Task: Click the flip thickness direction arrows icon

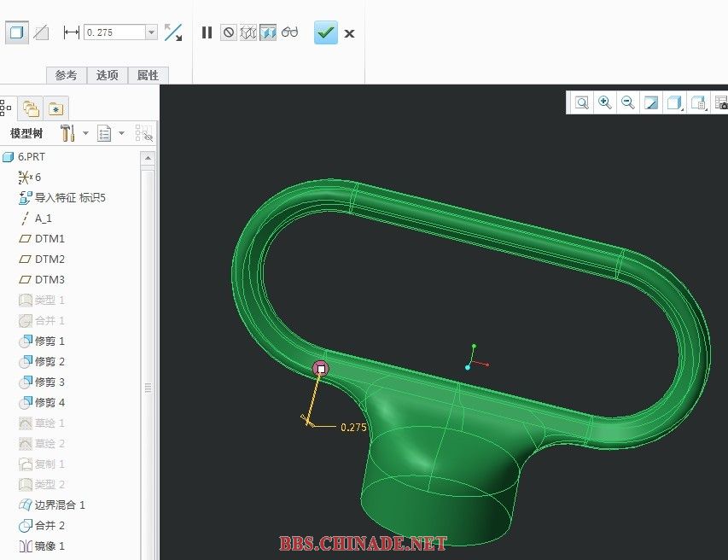Action: (173, 32)
